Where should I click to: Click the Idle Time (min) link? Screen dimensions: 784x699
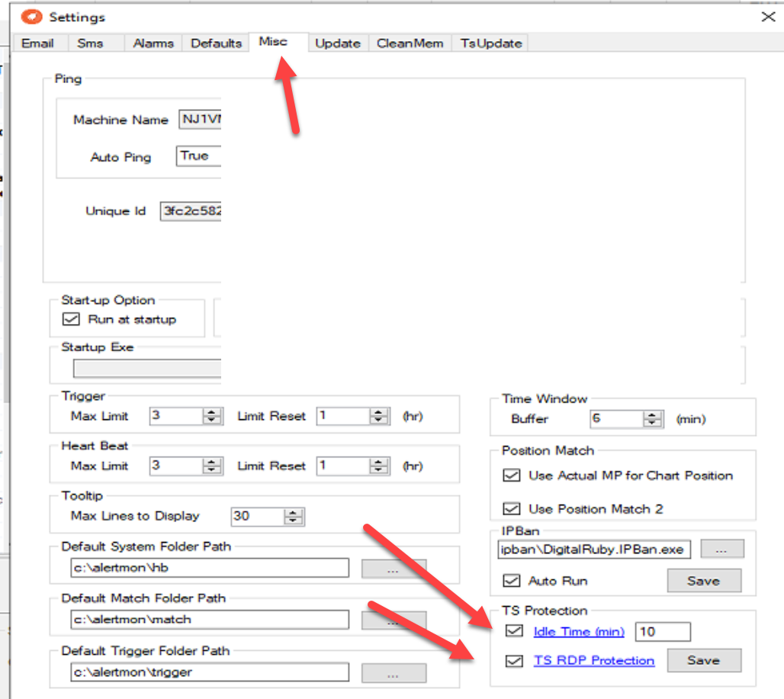[579, 631]
